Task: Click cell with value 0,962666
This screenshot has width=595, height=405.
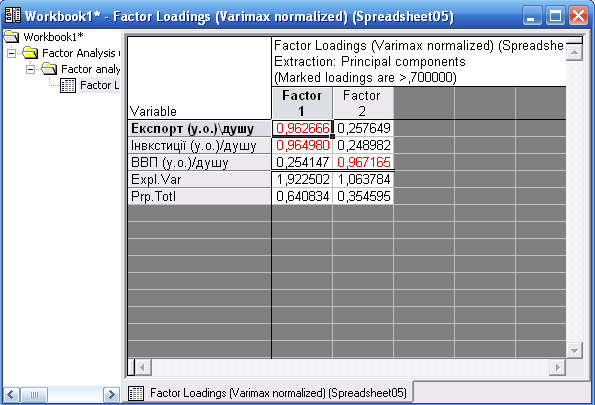Action: pos(302,128)
